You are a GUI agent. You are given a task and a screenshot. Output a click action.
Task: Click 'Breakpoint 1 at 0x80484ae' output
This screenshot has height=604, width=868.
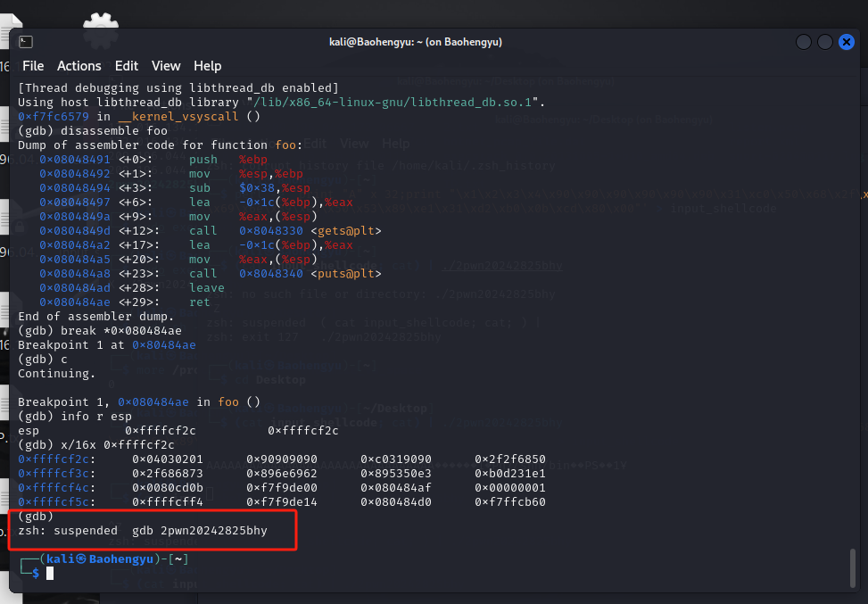point(107,345)
